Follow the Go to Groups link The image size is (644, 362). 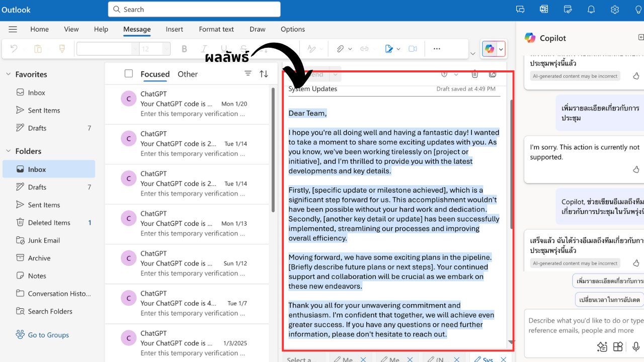click(48, 335)
